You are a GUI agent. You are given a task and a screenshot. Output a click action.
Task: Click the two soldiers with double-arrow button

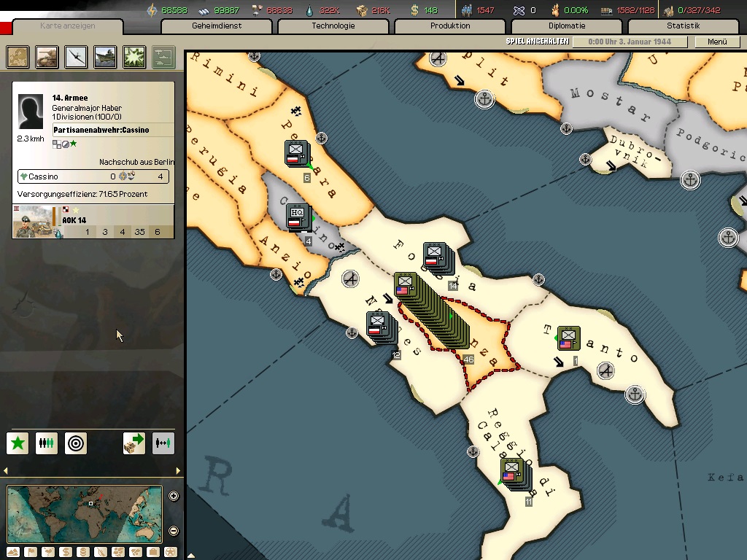click(x=163, y=443)
